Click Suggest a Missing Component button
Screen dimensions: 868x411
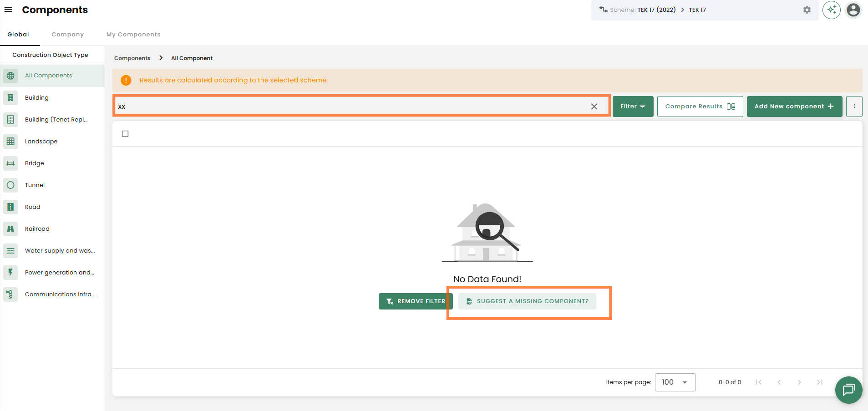click(527, 301)
